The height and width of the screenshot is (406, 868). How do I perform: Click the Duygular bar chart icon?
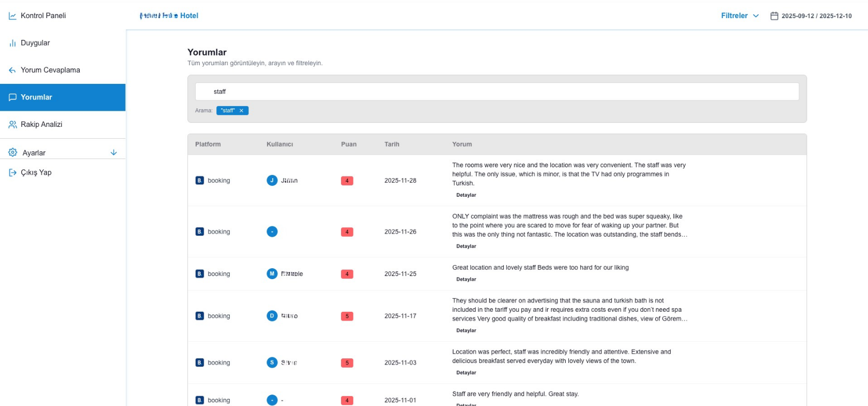click(x=12, y=43)
